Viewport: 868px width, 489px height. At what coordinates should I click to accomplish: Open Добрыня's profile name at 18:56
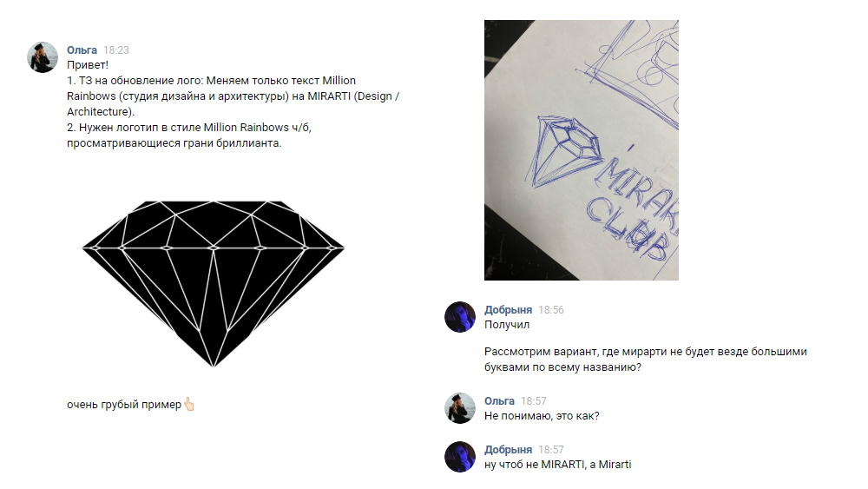pos(508,309)
